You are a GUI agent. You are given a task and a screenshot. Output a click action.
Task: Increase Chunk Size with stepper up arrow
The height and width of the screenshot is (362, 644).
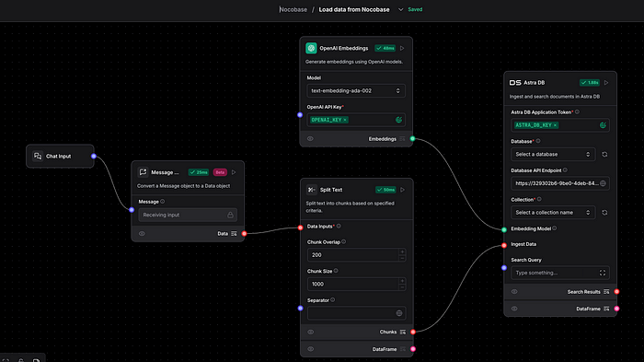[x=402, y=281]
